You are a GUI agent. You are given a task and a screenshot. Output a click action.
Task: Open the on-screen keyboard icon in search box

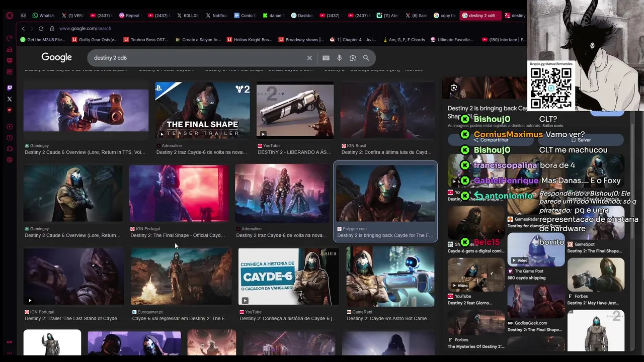[326, 58]
